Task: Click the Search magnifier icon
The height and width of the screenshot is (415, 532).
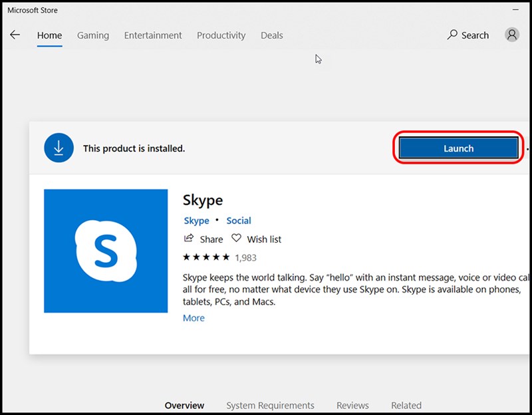Action: click(x=452, y=35)
